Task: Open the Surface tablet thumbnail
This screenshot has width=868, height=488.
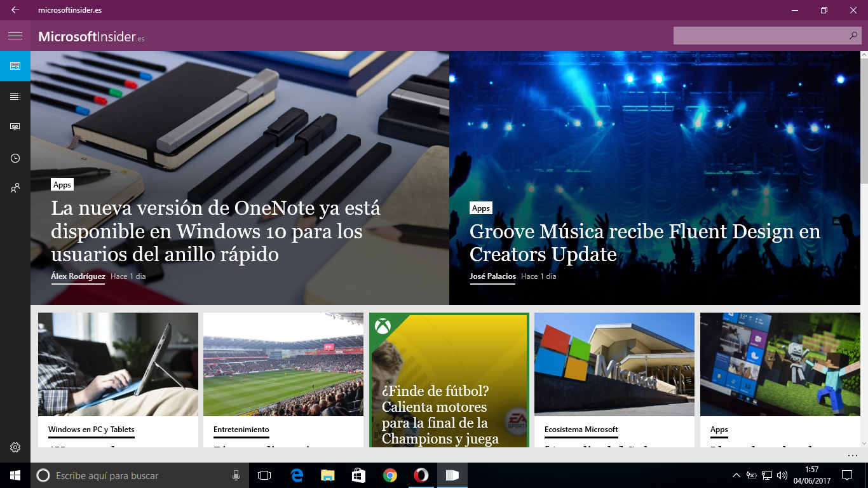Action: pos(118,364)
